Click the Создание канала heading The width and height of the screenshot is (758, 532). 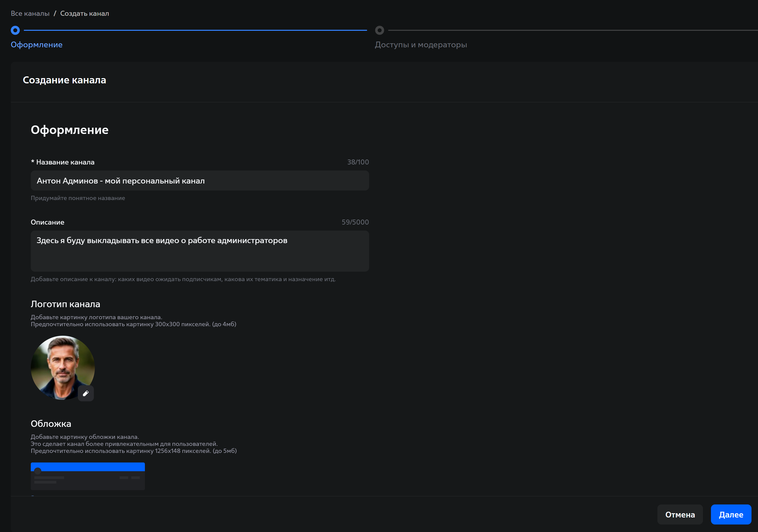pos(64,80)
